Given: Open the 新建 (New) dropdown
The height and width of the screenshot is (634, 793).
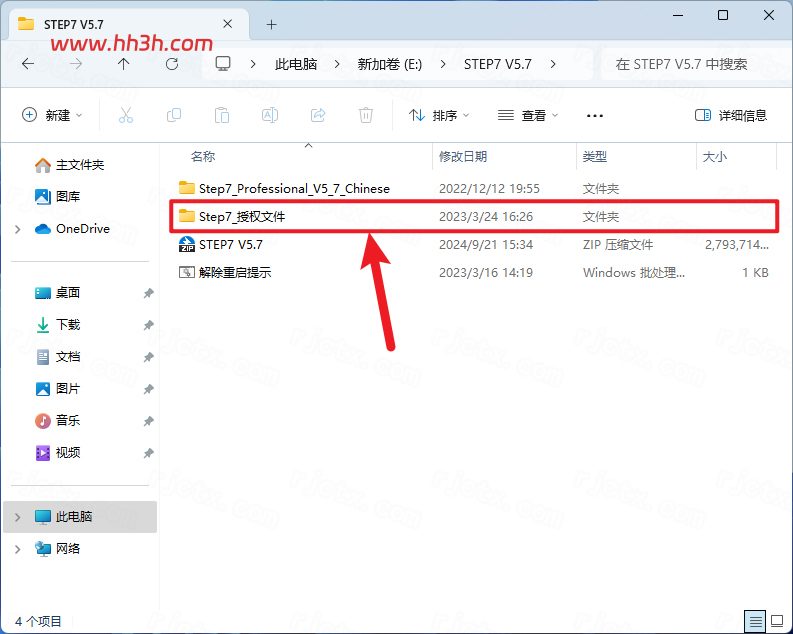Looking at the screenshot, I should (x=52, y=115).
